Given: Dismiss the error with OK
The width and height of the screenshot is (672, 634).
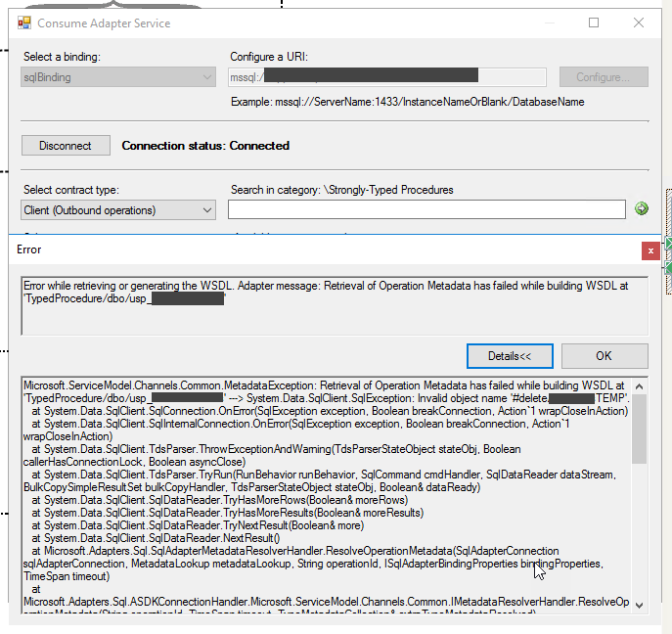Looking at the screenshot, I should (x=605, y=356).
